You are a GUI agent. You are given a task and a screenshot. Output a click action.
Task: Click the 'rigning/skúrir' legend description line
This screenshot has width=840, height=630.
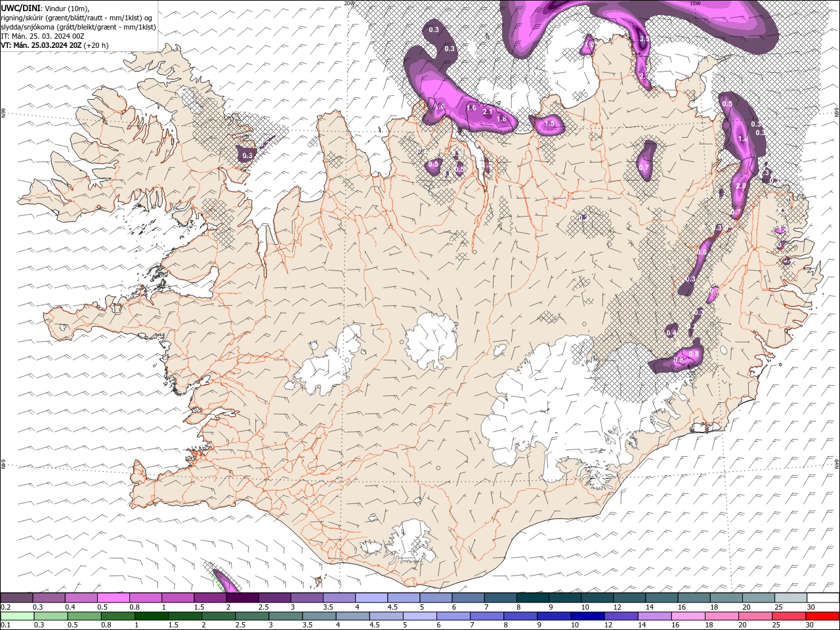point(76,18)
